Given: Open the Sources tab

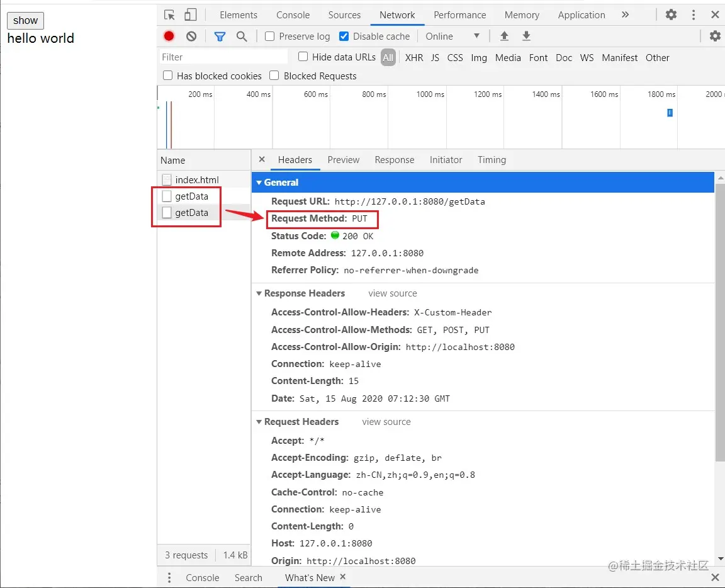Looking at the screenshot, I should click(344, 15).
